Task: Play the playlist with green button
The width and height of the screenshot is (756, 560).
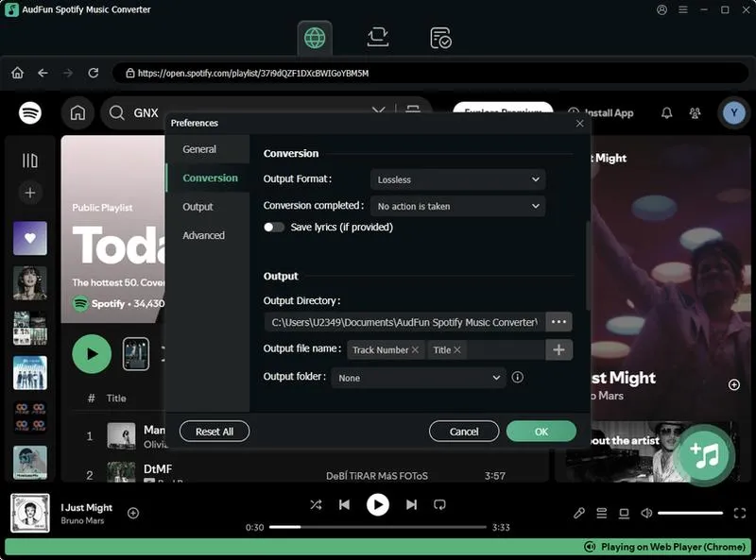Action: tap(92, 354)
